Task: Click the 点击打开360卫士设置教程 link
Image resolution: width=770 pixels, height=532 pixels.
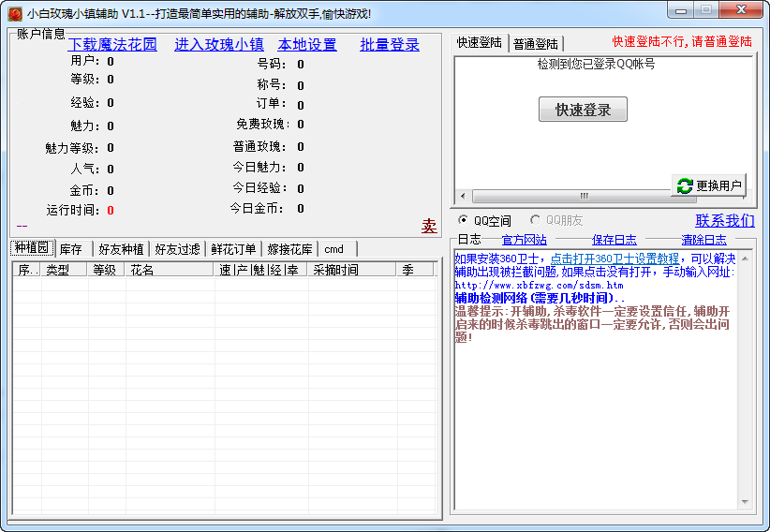Action: pos(615,259)
